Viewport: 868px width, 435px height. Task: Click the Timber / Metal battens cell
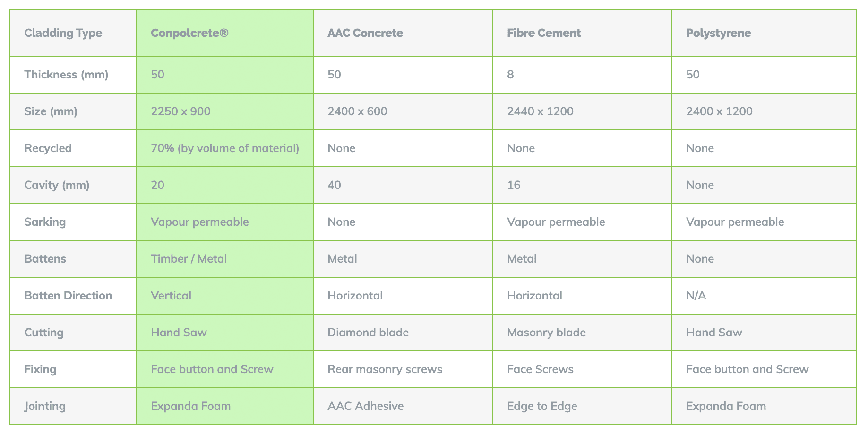pos(225,259)
